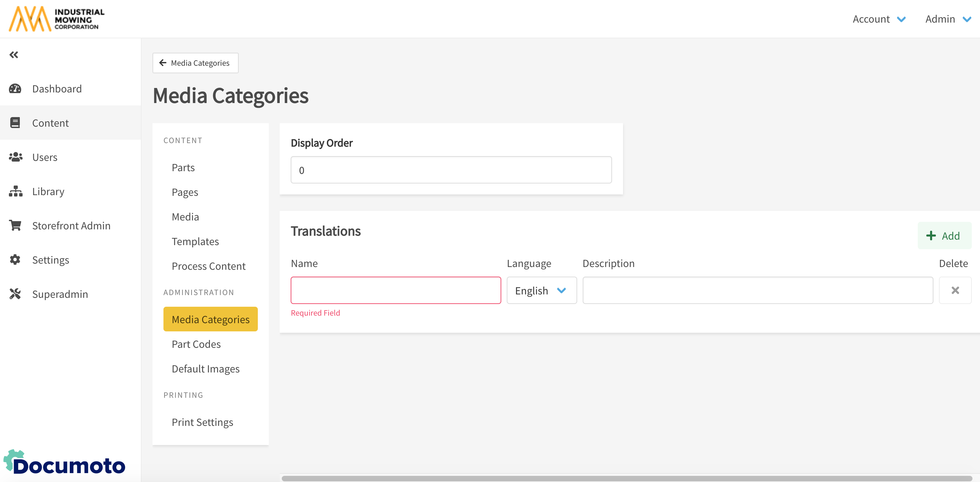Click the Display Order field

pos(451,170)
